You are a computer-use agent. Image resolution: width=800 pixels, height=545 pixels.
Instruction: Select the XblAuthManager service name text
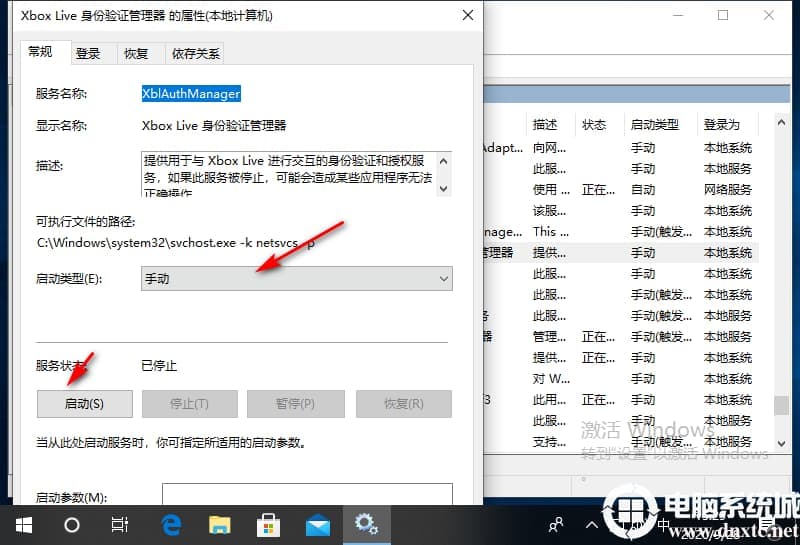click(x=191, y=93)
